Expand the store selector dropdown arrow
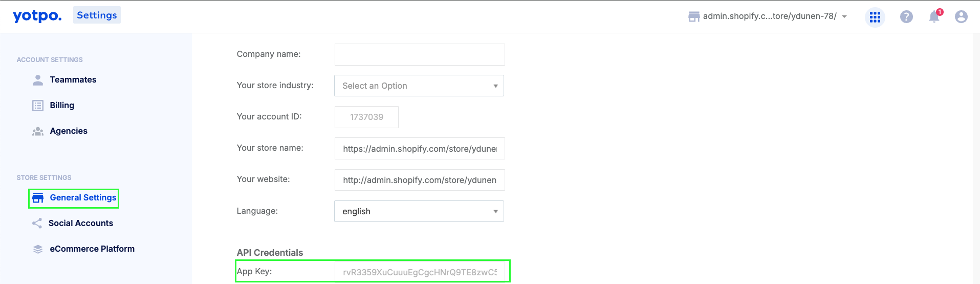This screenshot has height=284, width=980. click(844, 17)
